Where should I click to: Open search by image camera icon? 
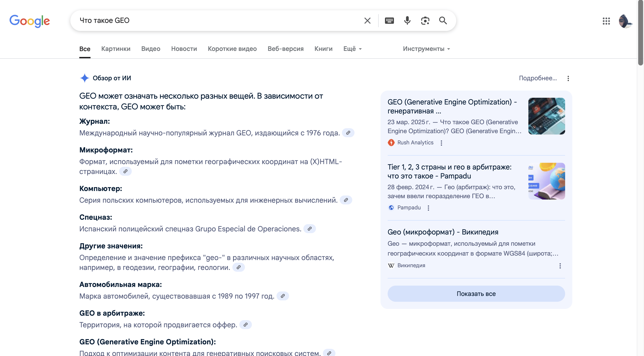425,21
